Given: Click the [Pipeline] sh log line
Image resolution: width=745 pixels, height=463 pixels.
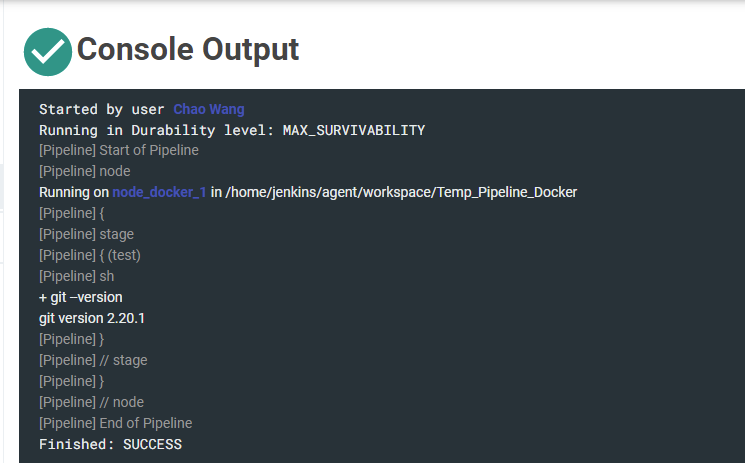Looking at the screenshot, I should tap(76, 276).
